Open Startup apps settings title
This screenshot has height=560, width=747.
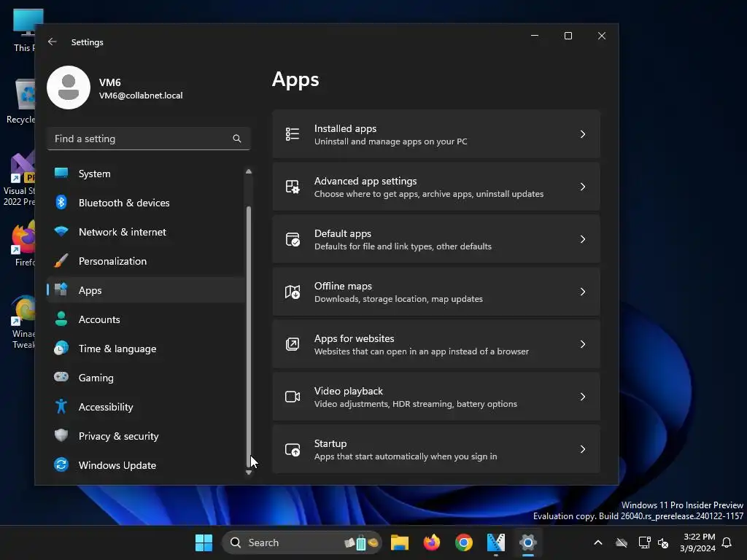[330, 443]
